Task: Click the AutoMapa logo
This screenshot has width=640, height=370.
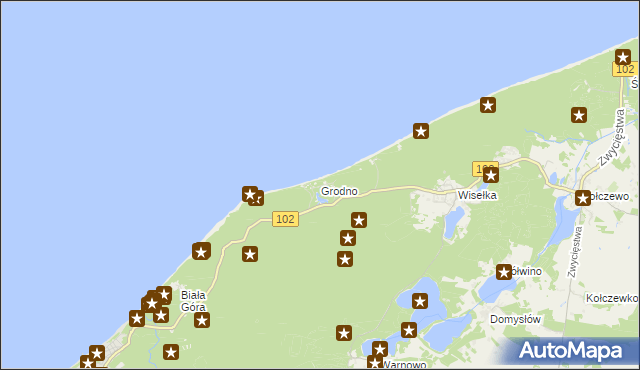Action: [x=570, y=351]
